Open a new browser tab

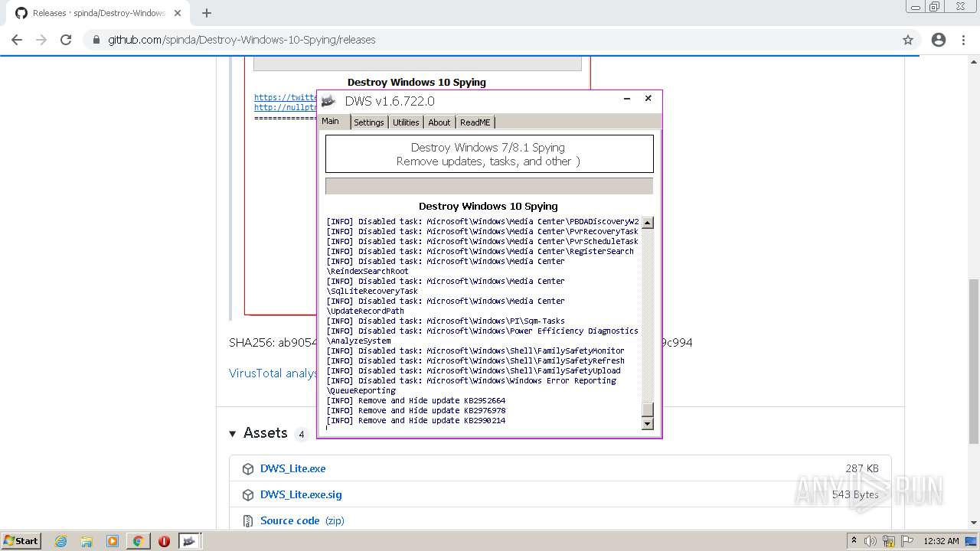pyautogui.click(x=207, y=13)
